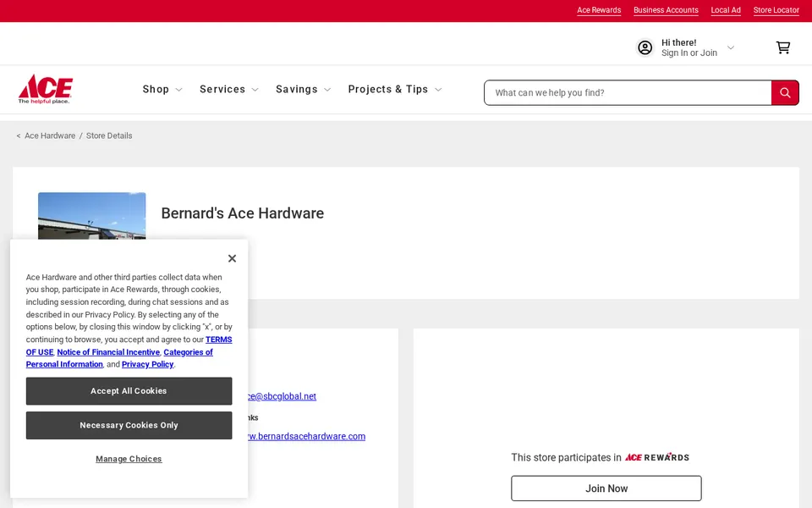
Task: Expand the Services menu
Action: [229, 89]
